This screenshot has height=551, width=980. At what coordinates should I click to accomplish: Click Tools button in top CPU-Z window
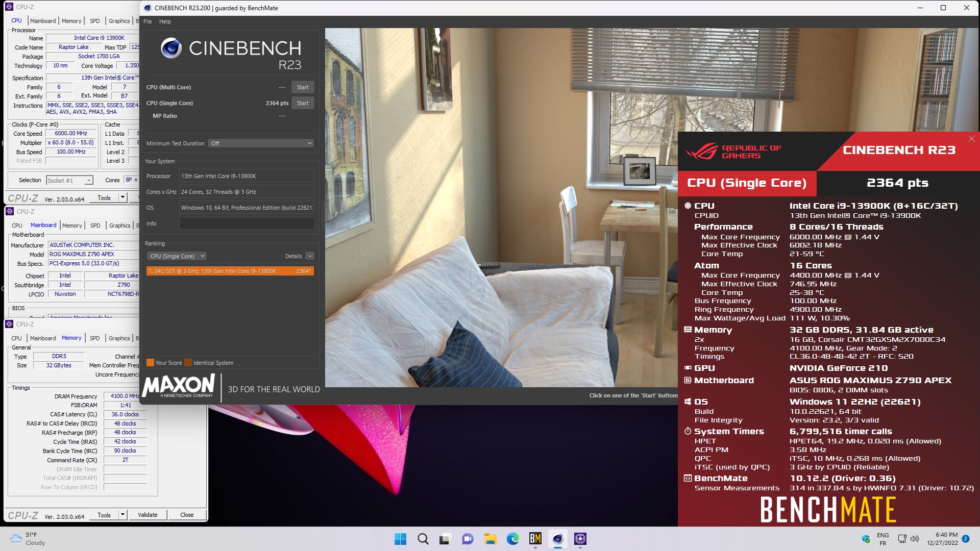pyautogui.click(x=104, y=197)
